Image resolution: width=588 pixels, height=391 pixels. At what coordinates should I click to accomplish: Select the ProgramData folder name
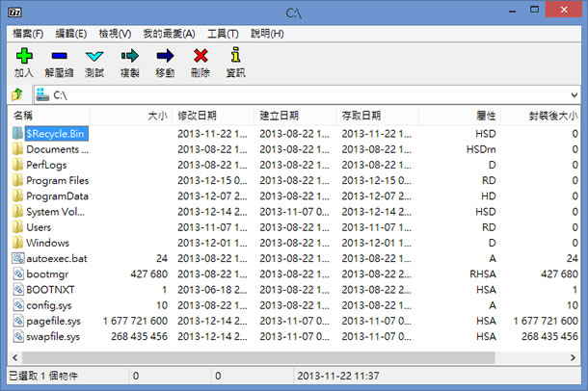click(58, 196)
